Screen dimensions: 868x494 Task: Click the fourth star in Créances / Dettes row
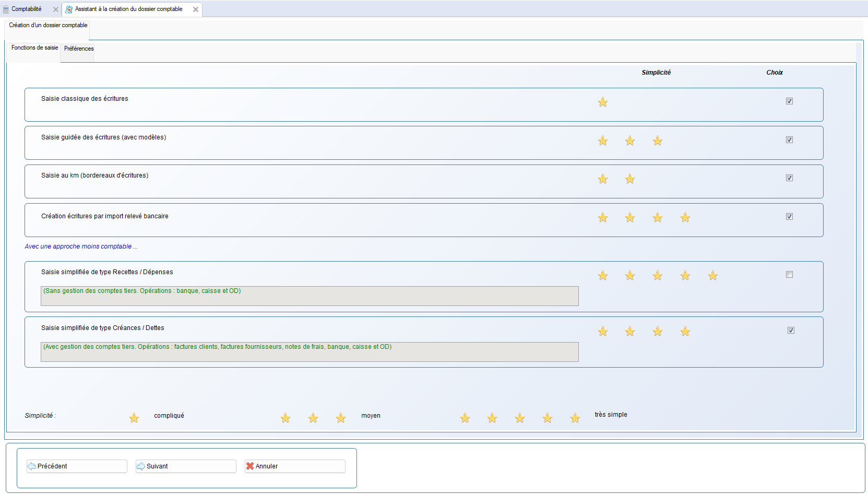click(x=685, y=331)
